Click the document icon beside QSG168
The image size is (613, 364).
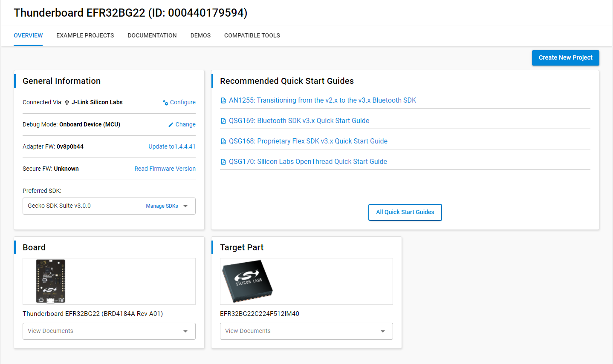223,141
